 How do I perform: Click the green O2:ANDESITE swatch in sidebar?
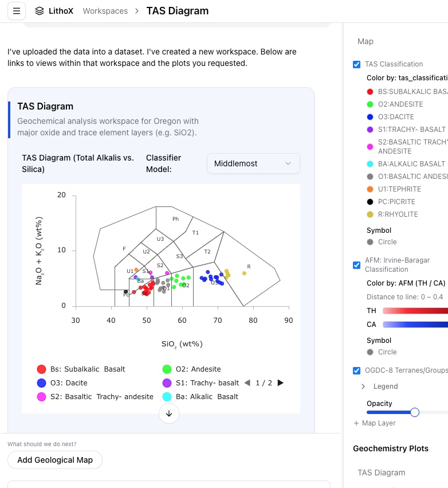(370, 104)
